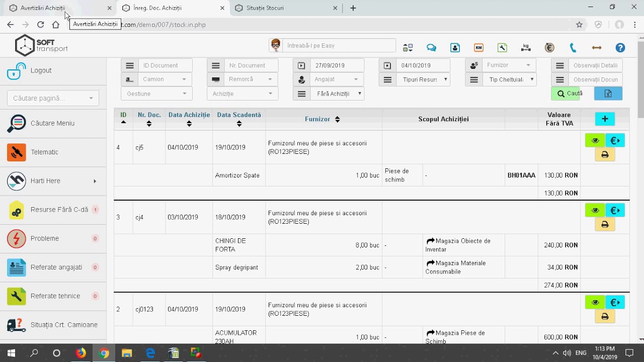This screenshot has height=362, width=644.
Task: Open a new browser tab
Action: point(353,8)
